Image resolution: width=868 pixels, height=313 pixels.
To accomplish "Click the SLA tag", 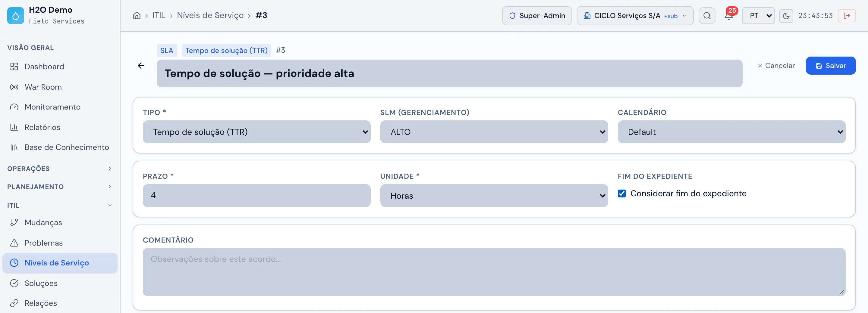I will click(167, 51).
